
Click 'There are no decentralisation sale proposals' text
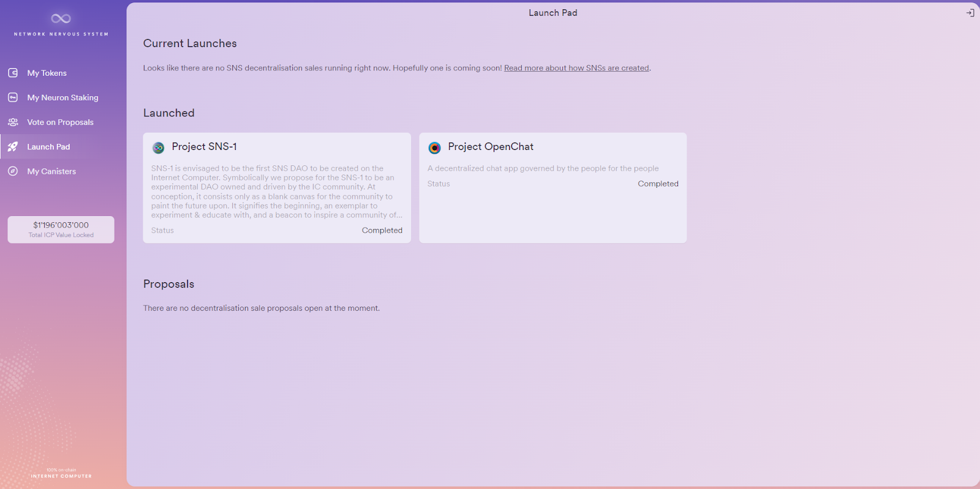pos(262,308)
